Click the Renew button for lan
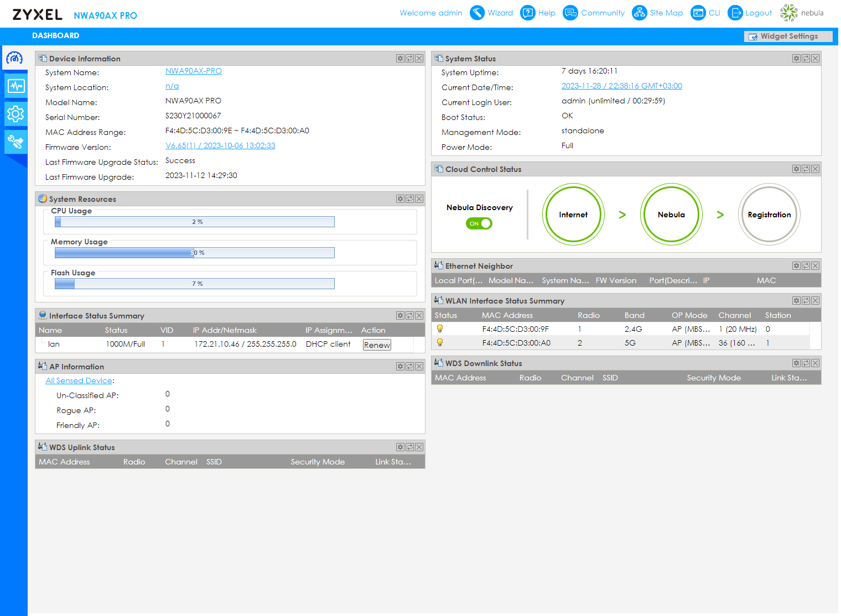This screenshot has height=616, width=841. pyautogui.click(x=377, y=345)
